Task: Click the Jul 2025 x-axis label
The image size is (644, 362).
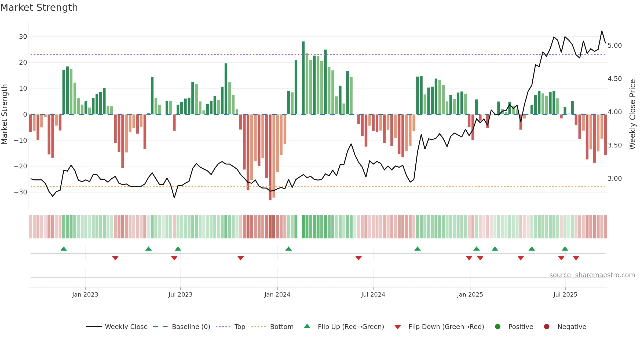Action: coord(565,294)
